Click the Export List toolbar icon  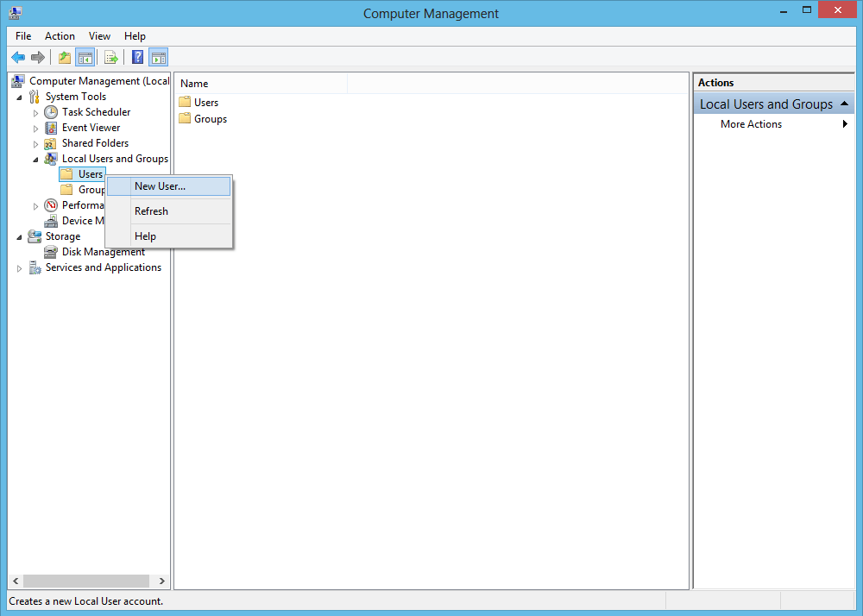[x=111, y=58]
